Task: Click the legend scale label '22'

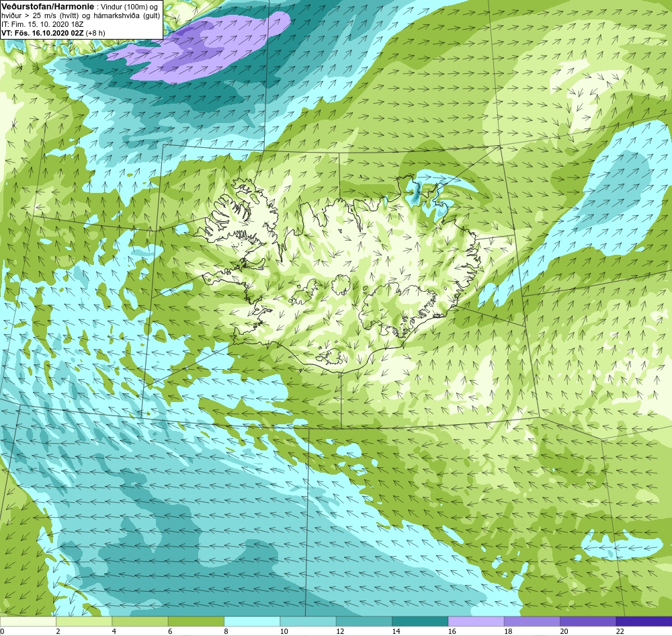Action: (620, 631)
